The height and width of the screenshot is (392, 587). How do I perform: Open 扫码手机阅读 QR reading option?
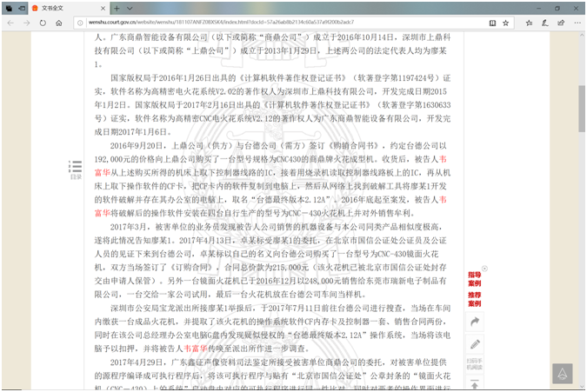[x=475, y=364]
